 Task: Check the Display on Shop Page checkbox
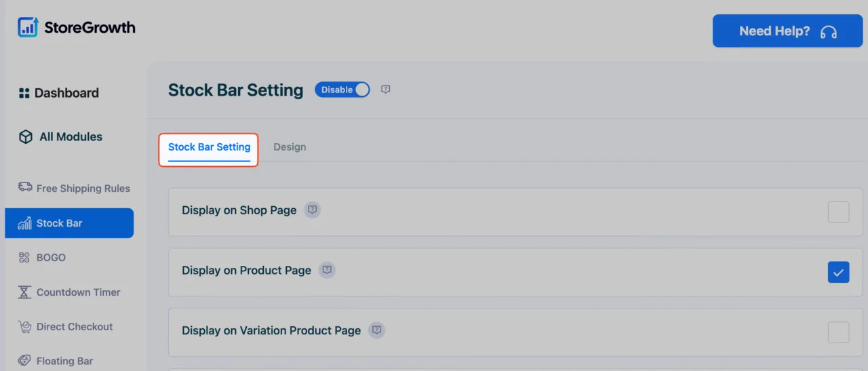(838, 212)
